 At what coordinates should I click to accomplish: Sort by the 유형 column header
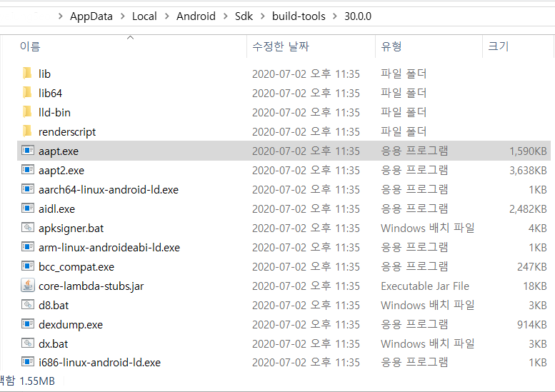click(391, 46)
